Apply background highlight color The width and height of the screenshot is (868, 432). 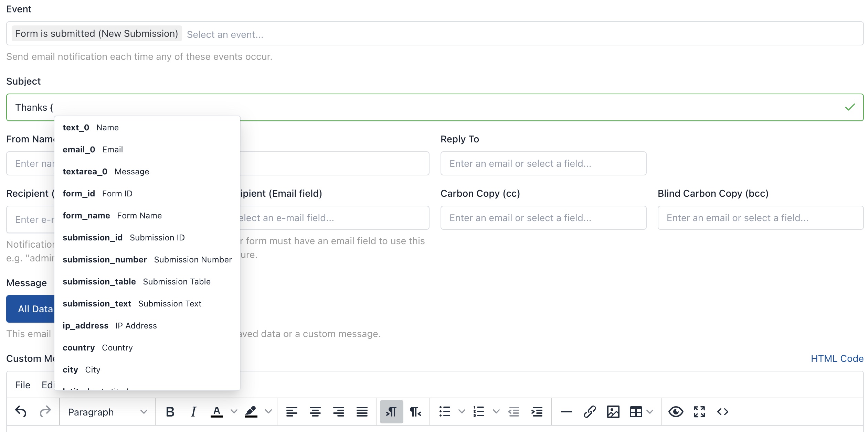click(x=251, y=411)
